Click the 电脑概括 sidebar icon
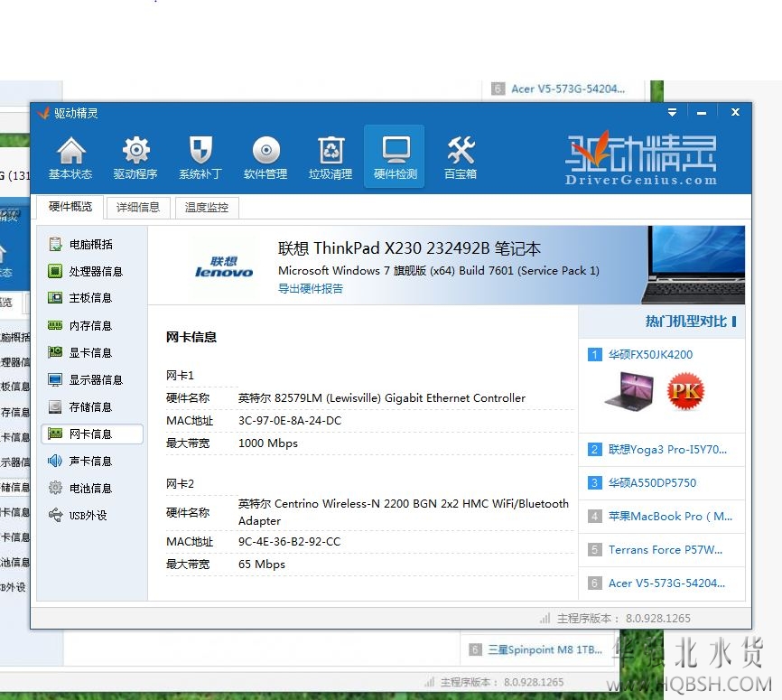This screenshot has height=700, width=782. tap(55, 244)
